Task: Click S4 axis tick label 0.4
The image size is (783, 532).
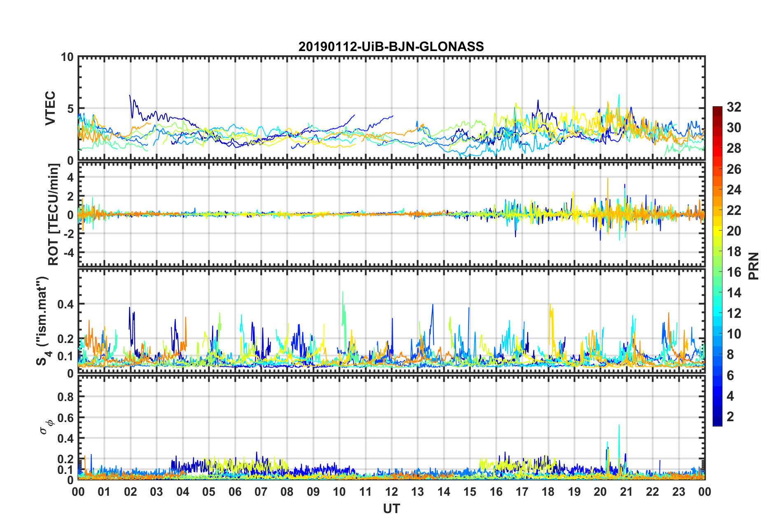Action: (x=65, y=304)
